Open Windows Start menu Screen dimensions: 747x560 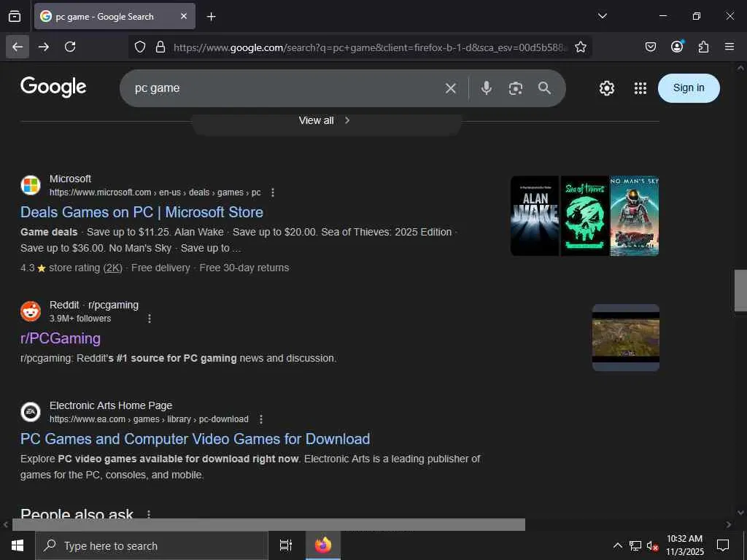[18, 545]
